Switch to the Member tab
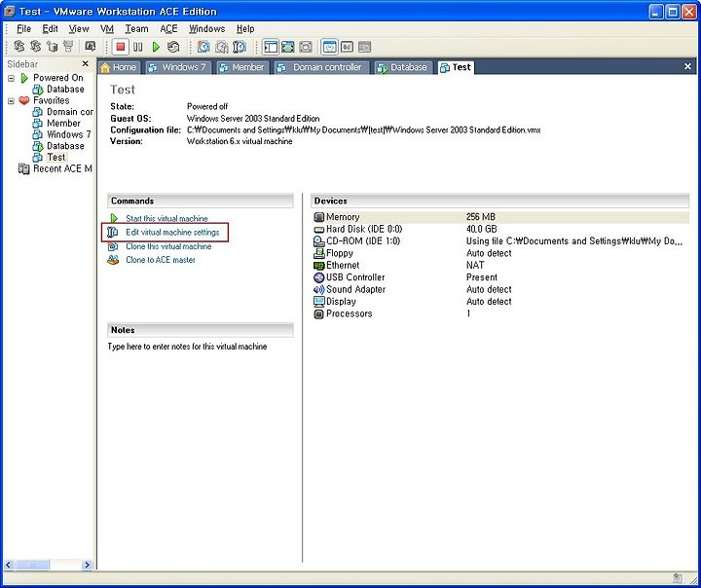 242,67
